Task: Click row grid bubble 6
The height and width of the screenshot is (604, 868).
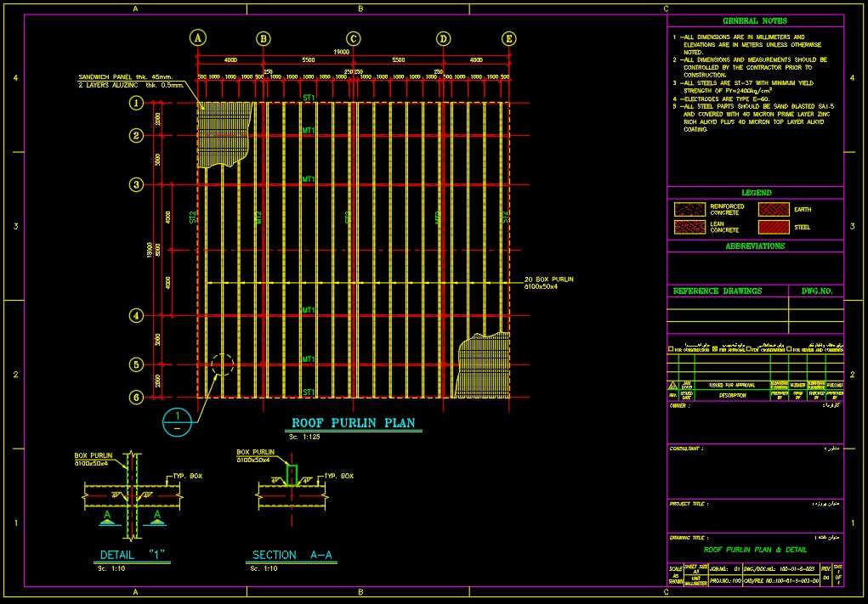Action: 135,397
